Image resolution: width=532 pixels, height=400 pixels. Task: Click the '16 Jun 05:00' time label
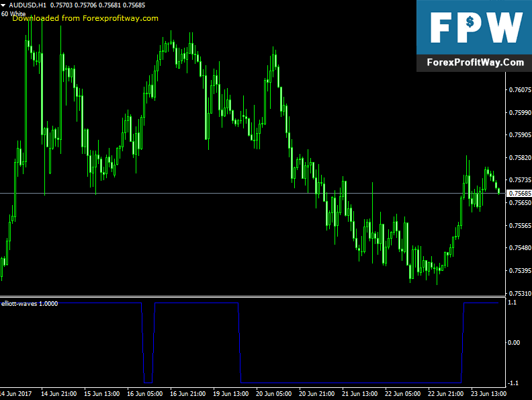[145, 394]
